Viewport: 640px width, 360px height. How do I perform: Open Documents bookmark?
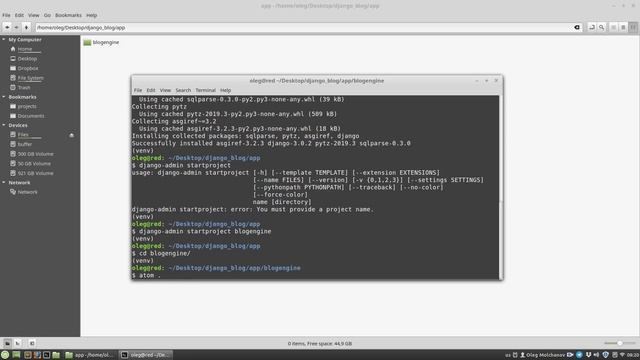(31, 116)
